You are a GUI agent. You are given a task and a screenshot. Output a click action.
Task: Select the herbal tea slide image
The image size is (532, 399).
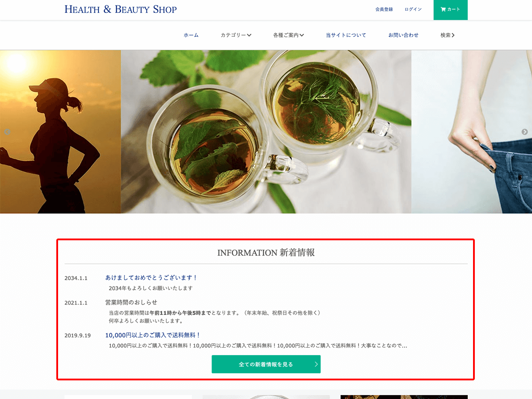[x=266, y=132]
